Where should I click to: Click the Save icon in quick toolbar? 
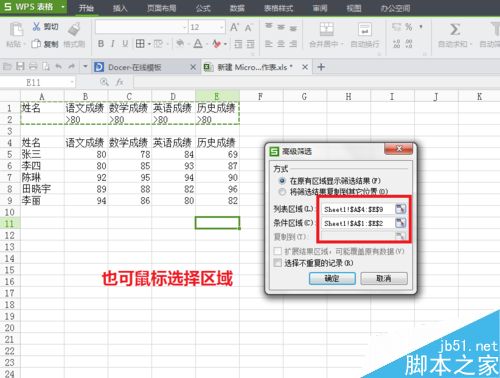tap(20, 67)
